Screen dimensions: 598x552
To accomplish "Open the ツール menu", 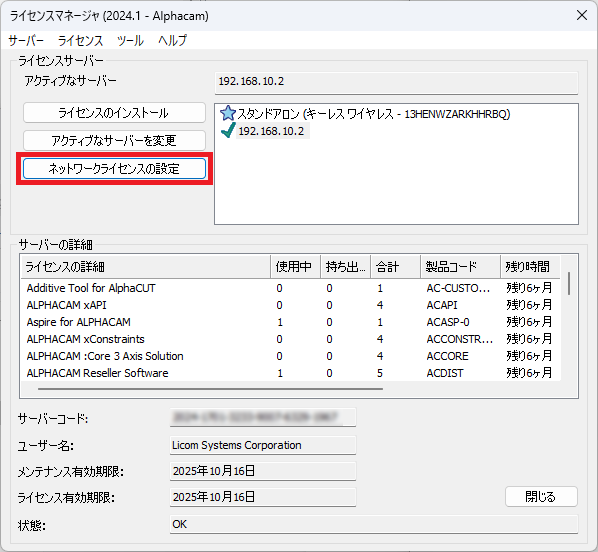I will [130, 40].
